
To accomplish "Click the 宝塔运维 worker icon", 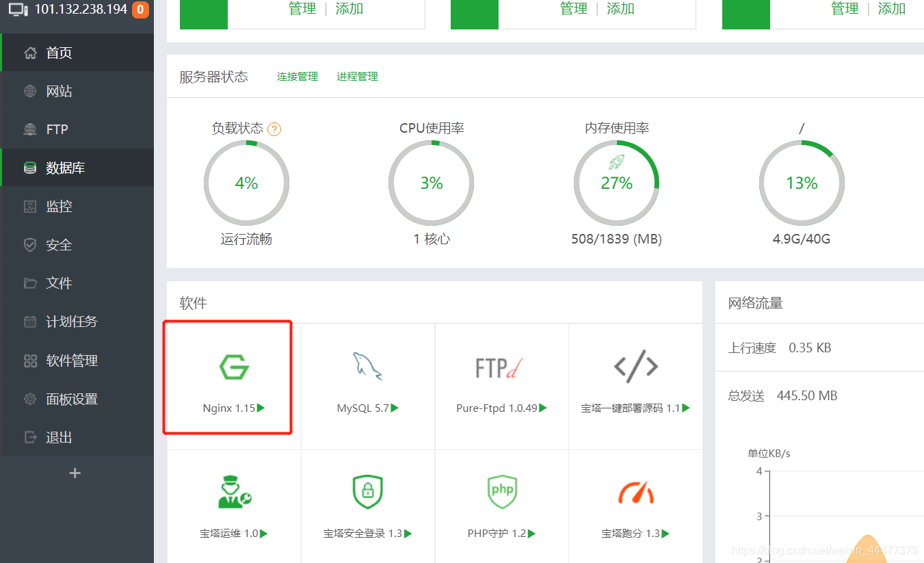I will pyautogui.click(x=235, y=491).
